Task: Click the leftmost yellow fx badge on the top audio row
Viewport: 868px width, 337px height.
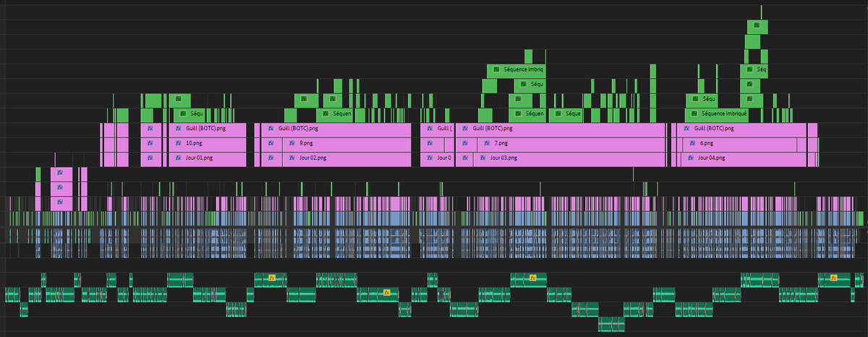Action: 272,278
